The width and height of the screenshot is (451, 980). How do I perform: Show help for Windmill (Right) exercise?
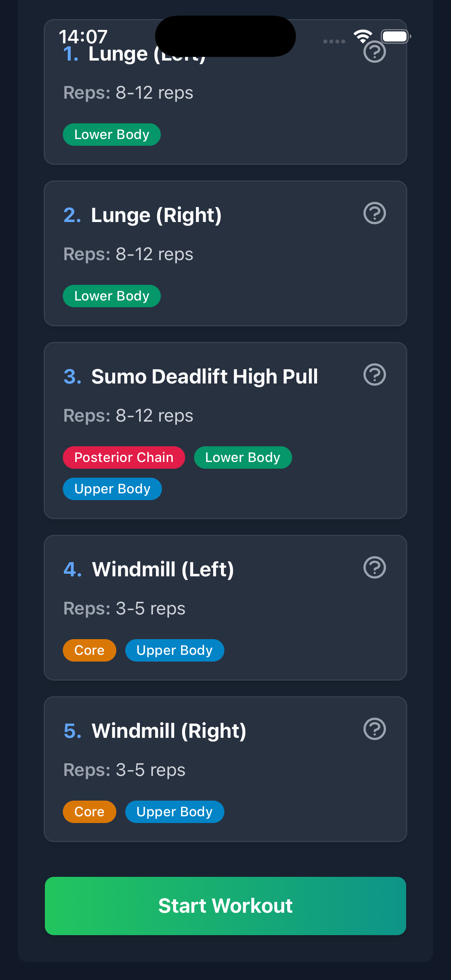pyautogui.click(x=374, y=729)
